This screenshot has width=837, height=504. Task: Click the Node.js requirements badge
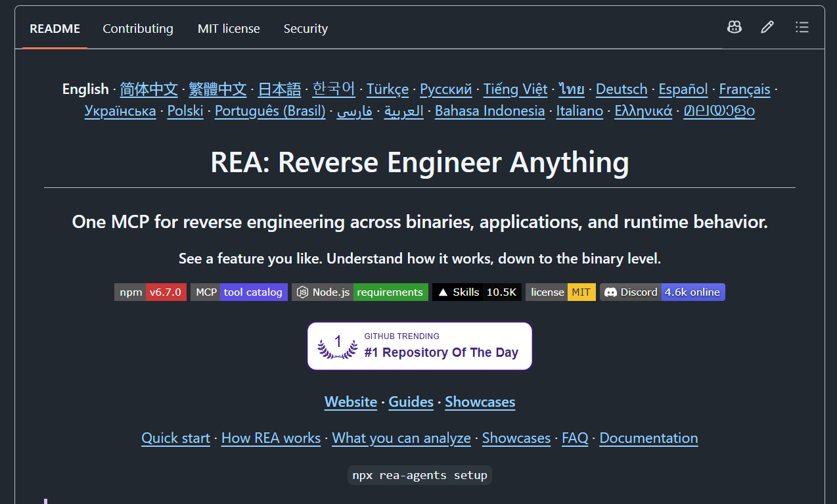click(360, 292)
